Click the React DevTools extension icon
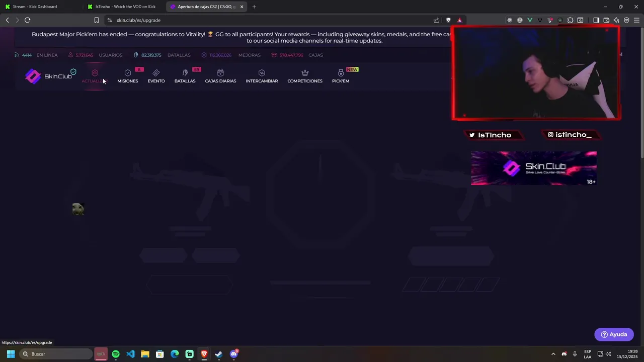 (x=510, y=20)
